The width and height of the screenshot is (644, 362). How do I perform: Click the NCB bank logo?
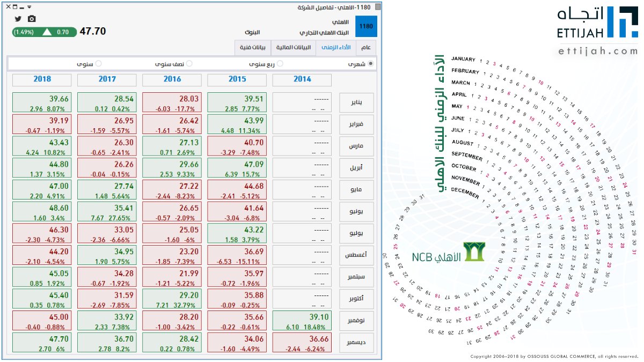pyautogui.click(x=448, y=253)
